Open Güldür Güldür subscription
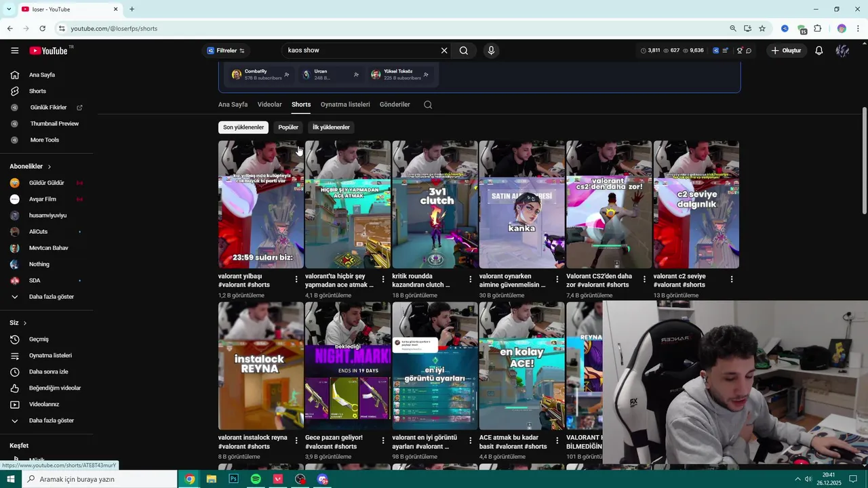 pyautogui.click(x=47, y=183)
